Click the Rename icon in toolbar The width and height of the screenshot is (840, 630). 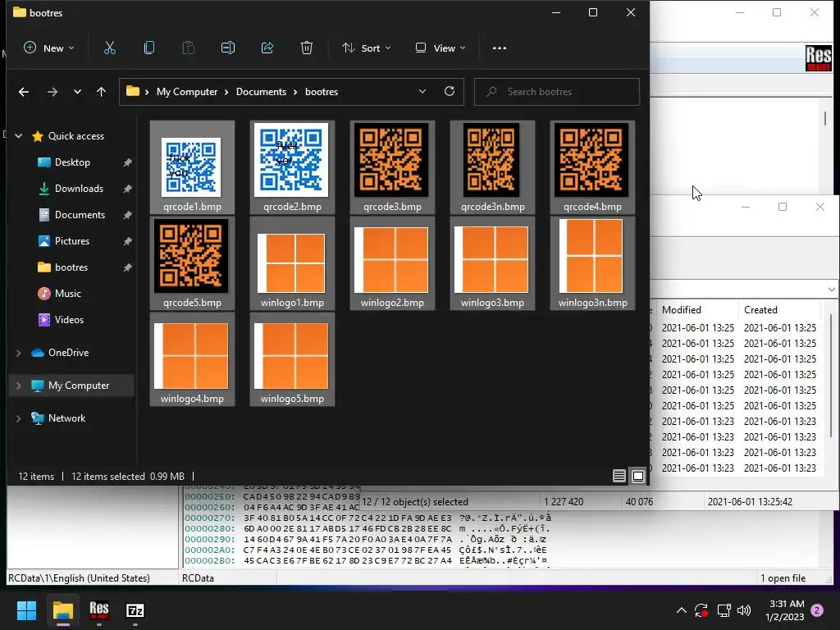(x=228, y=48)
